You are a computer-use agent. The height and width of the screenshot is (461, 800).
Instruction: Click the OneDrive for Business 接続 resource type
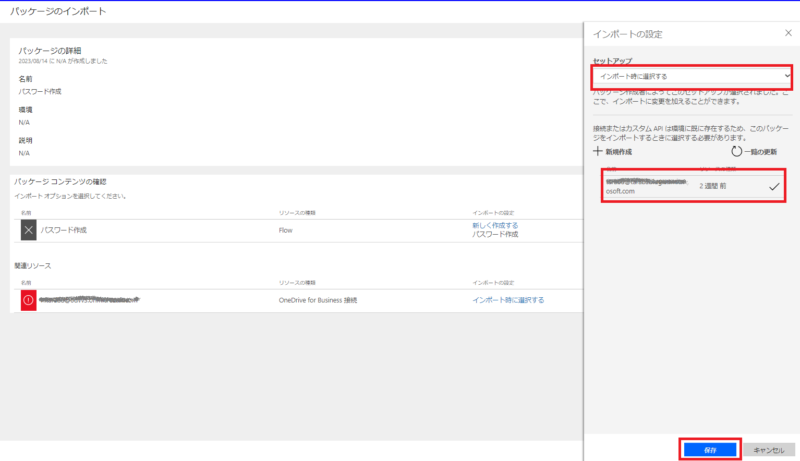pos(317,299)
